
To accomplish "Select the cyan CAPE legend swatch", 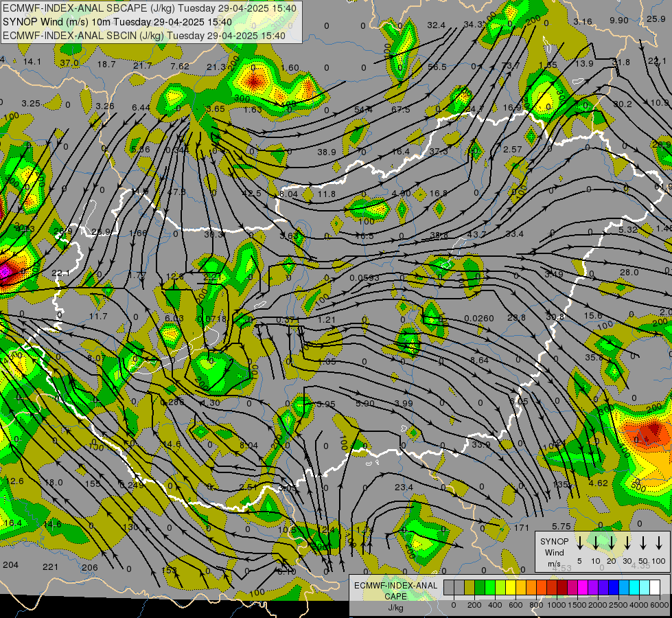I will 634,588.
